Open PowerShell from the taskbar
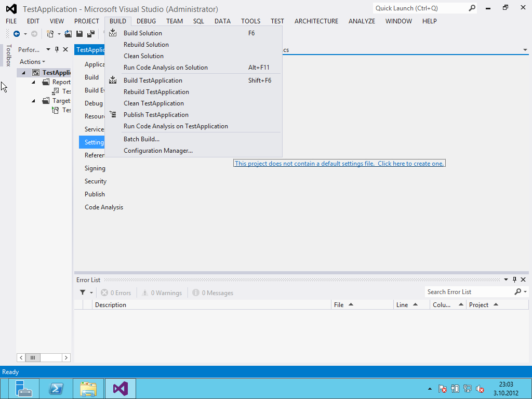This screenshot has height=399, width=532. (x=56, y=389)
